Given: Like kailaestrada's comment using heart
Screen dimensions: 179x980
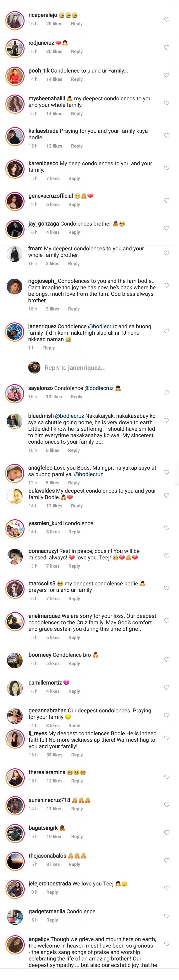Looking at the screenshot, I should click(166, 135).
